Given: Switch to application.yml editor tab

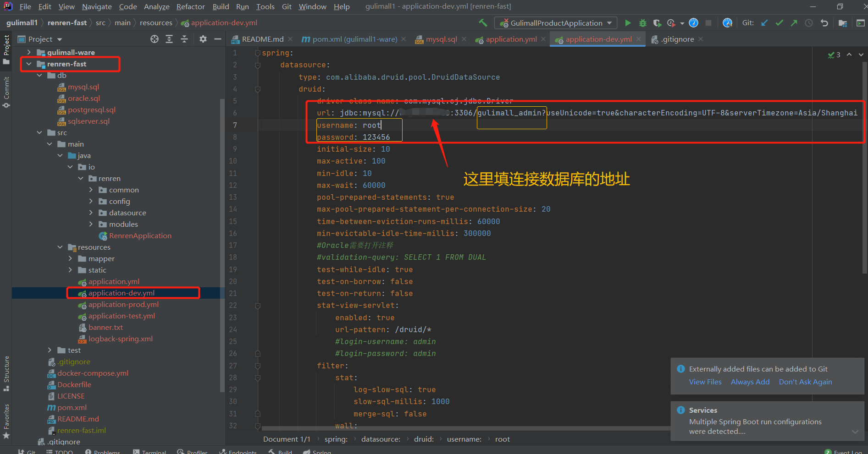Looking at the screenshot, I should [511, 39].
